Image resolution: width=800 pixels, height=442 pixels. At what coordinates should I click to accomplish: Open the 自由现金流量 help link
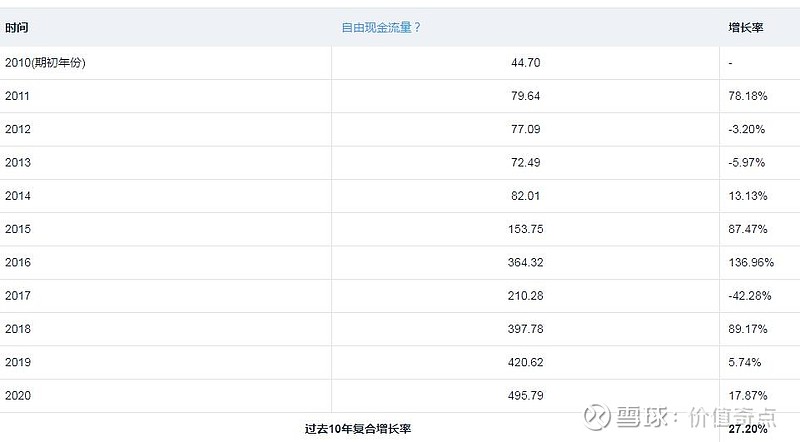pos(381,28)
